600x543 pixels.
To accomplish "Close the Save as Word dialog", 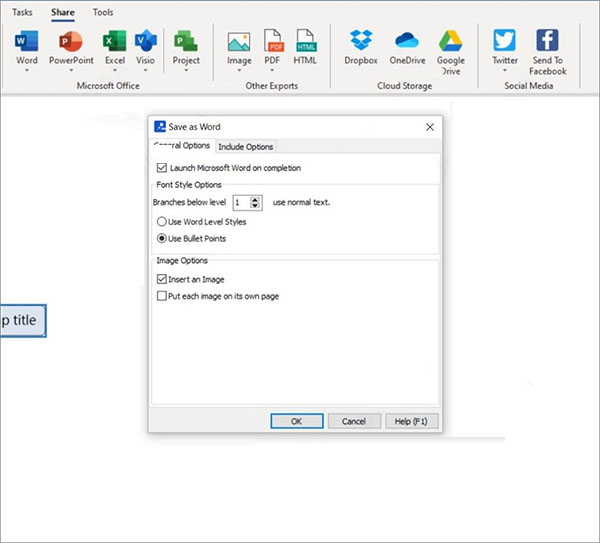I will (430, 127).
